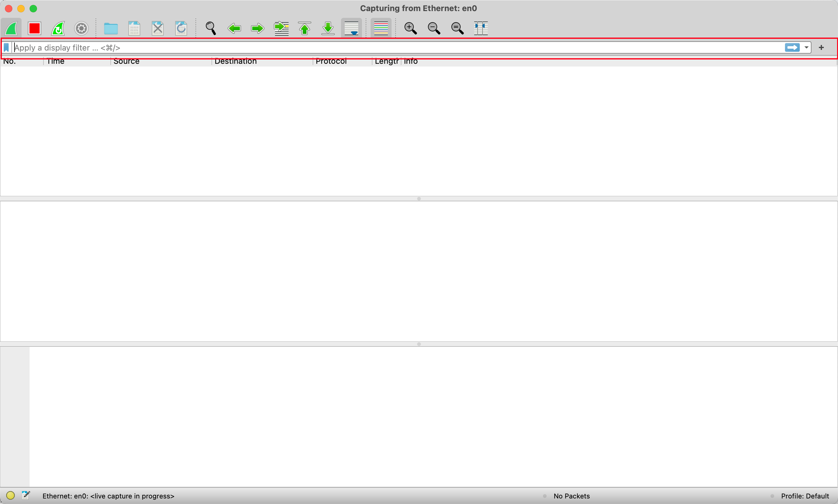Reset text to normal size

458,28
